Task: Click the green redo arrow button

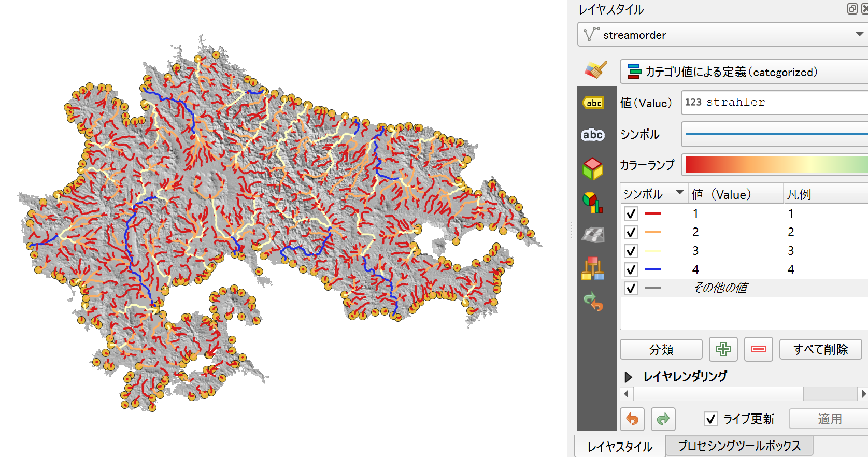Action: (x=663, y=419)
